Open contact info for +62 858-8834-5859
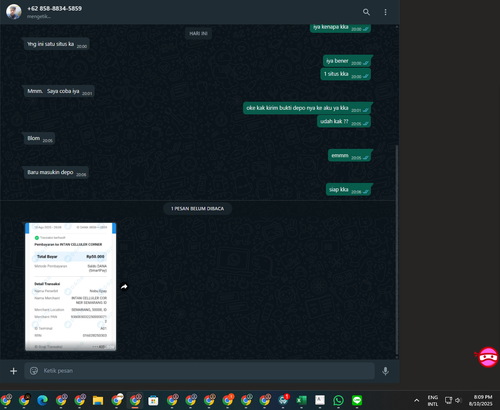 (x=54, y=8)
